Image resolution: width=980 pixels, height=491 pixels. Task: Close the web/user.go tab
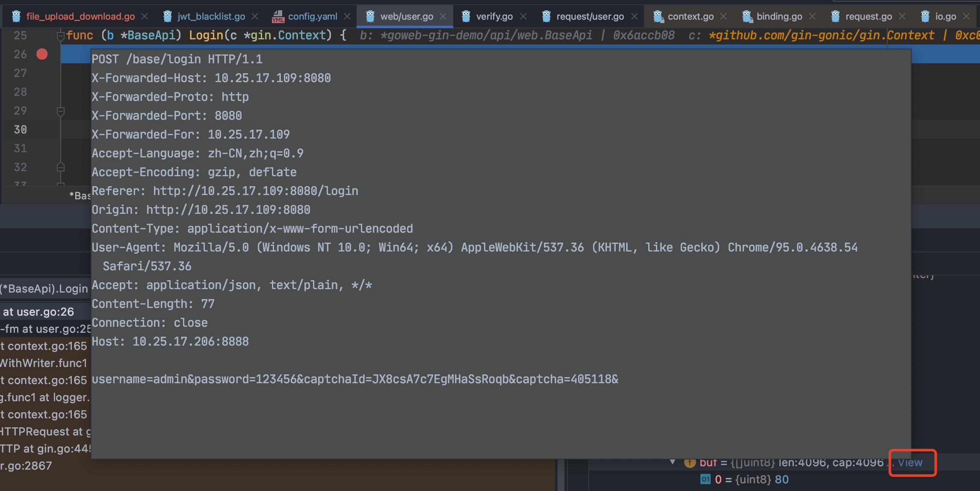coord(443,17)
